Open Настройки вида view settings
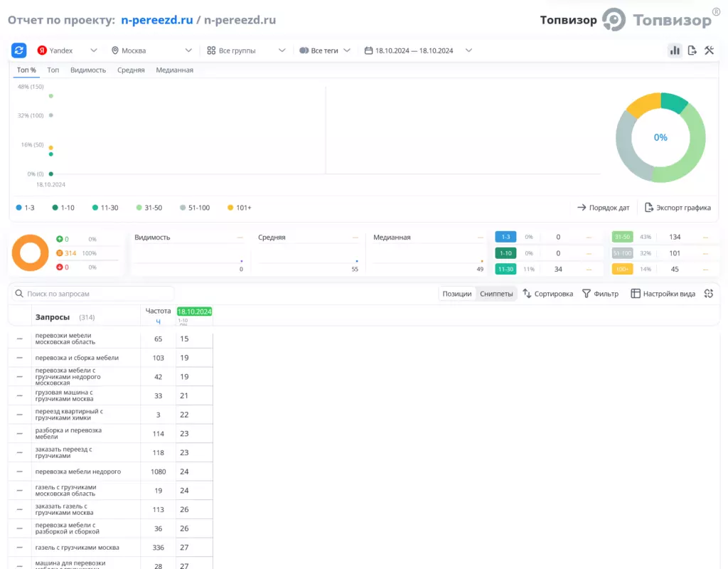Viewport: 728px width, 569px height. [663, 294]
